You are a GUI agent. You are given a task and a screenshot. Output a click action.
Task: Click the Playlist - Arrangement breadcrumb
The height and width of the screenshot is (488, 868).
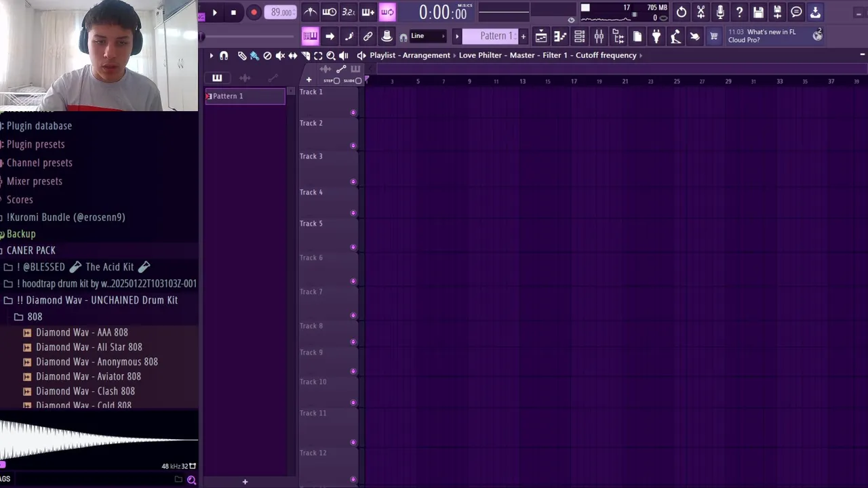click(410, 56)
